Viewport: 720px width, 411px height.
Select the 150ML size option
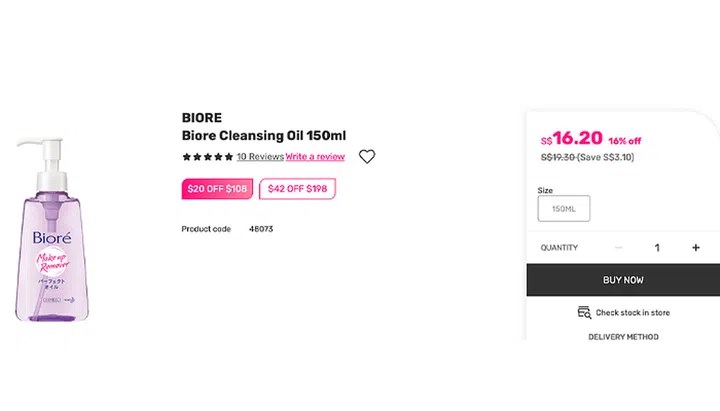[564, 209]
